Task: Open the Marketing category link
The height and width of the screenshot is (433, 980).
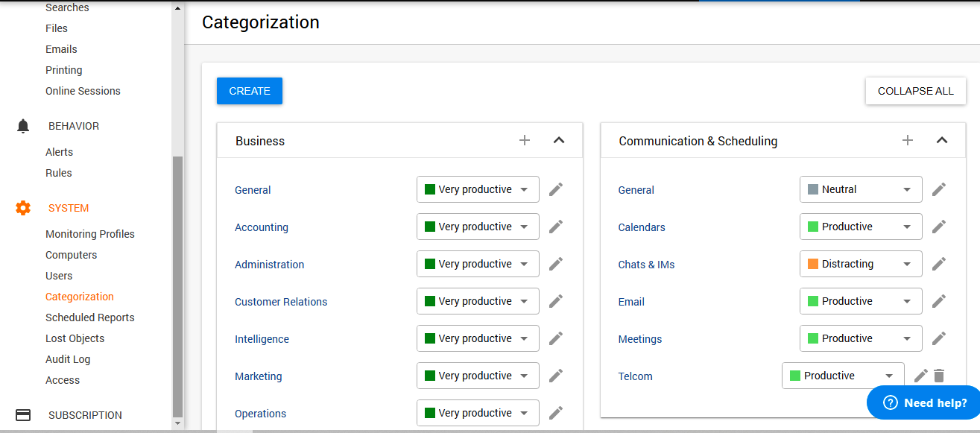Action: (x=259, y=376)
